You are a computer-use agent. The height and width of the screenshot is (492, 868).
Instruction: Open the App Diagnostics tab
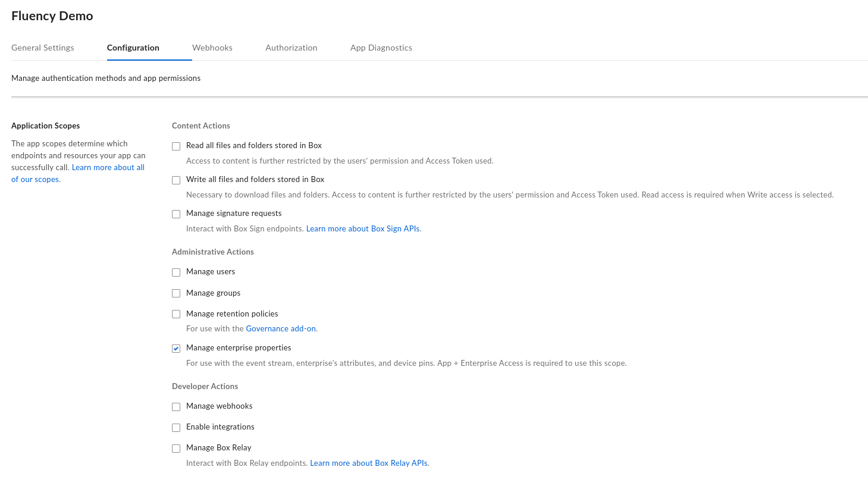[381, 48]
